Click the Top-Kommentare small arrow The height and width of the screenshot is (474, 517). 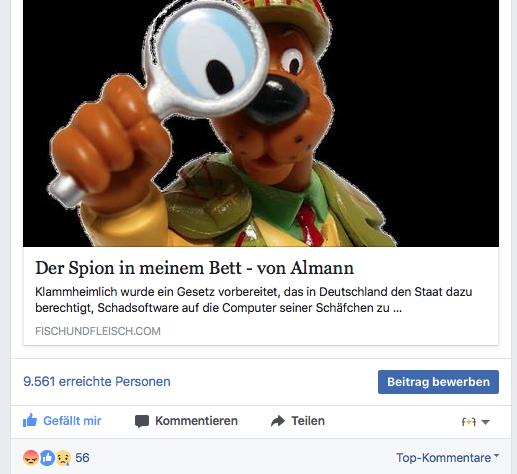pos(496,455)
